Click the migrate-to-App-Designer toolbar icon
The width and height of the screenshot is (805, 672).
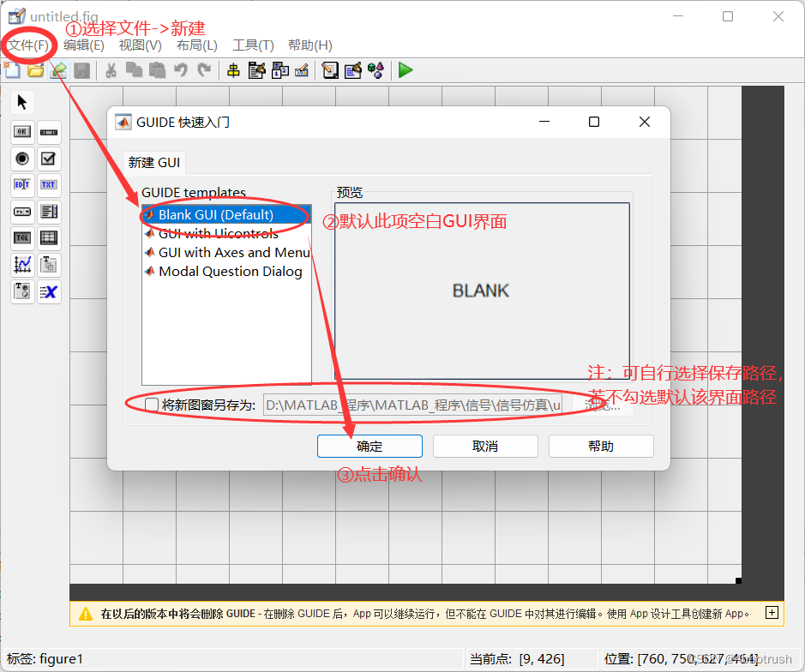coord(58,69)
